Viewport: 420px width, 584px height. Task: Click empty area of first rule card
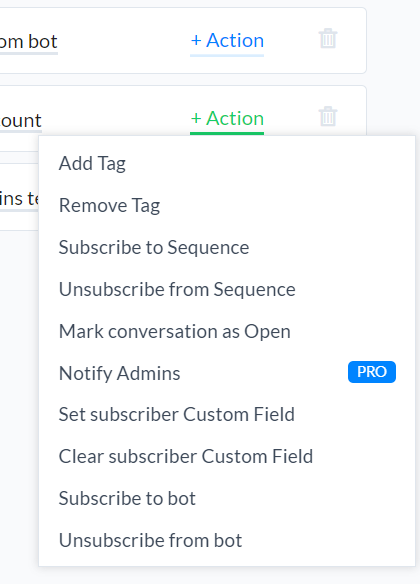coord(123,41)
